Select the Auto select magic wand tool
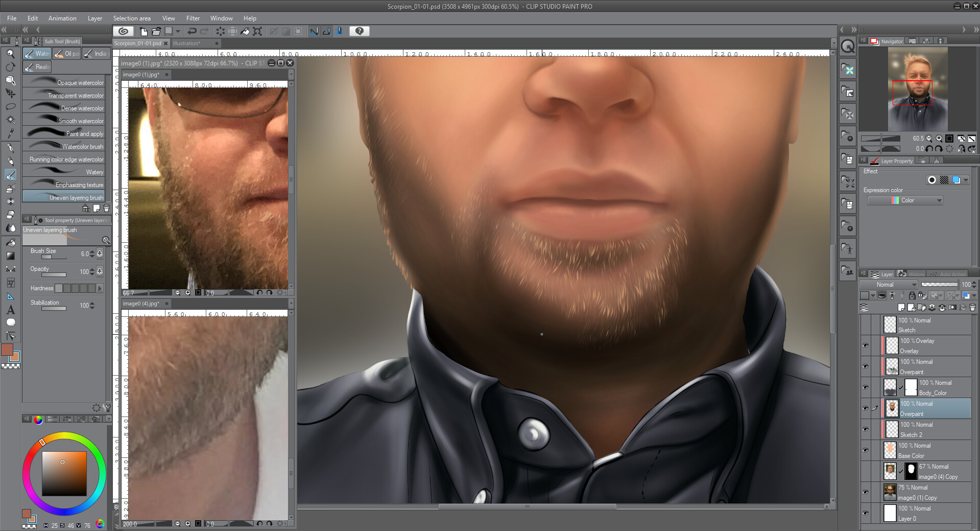 10,120
